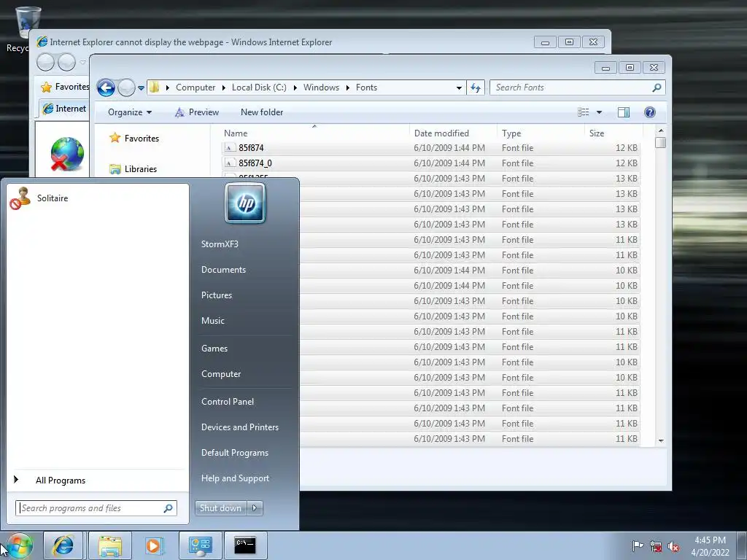Screen dimensions: 747x560
Task: Click the Windows Media Player taskbar icon
Action: pos(154,545)
